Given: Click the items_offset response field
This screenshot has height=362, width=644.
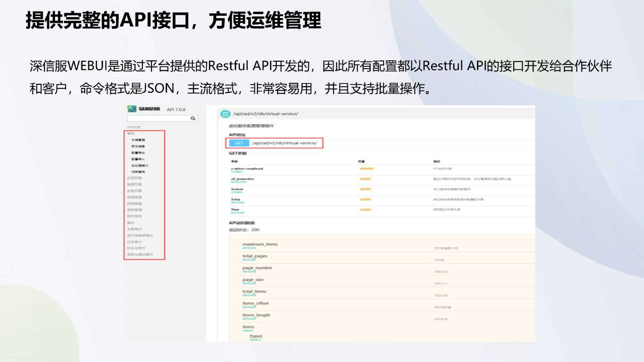Looking at the screenshot, I should pyautogui.click(x=255, y=303).
